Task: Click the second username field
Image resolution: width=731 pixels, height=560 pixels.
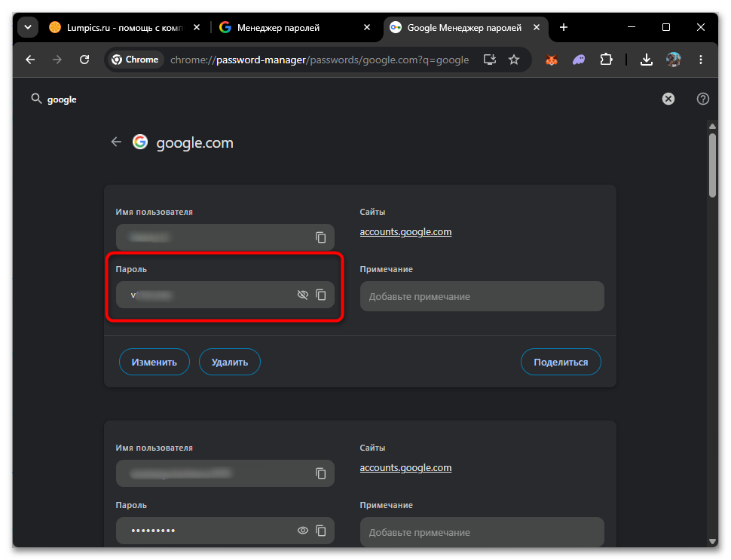Action: [225, 473]
